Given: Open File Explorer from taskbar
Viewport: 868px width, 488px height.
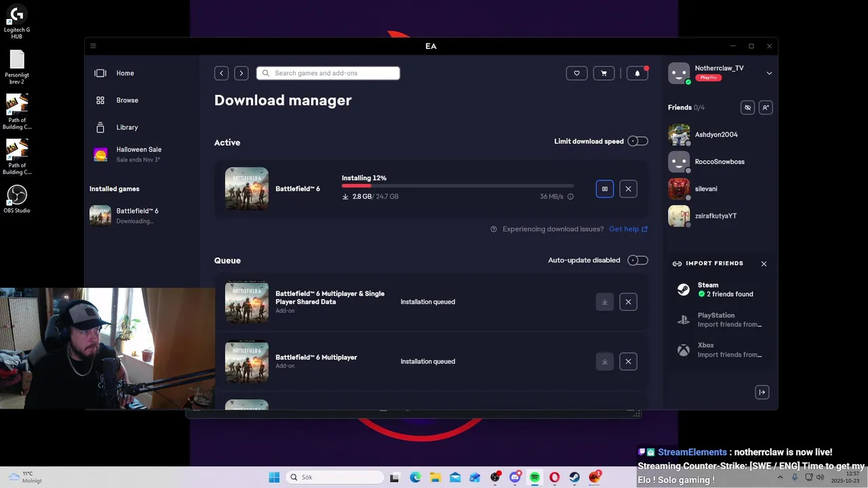Looking at the screenshot, I should point(435,477).
